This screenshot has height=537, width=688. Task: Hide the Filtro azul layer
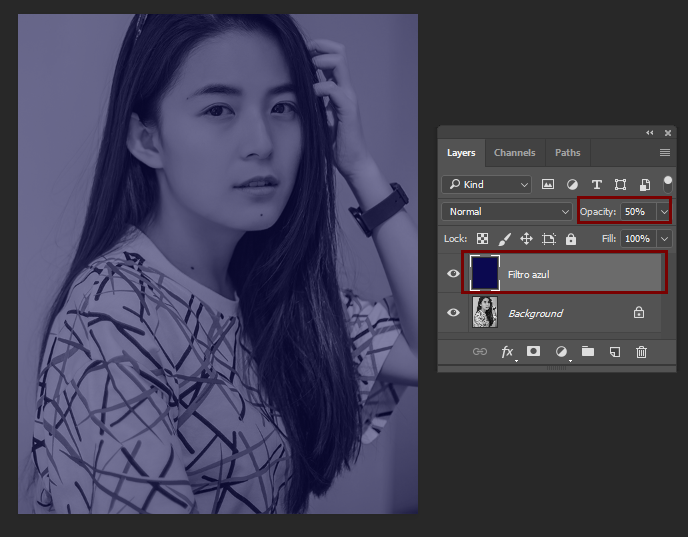tap(453, 273)
